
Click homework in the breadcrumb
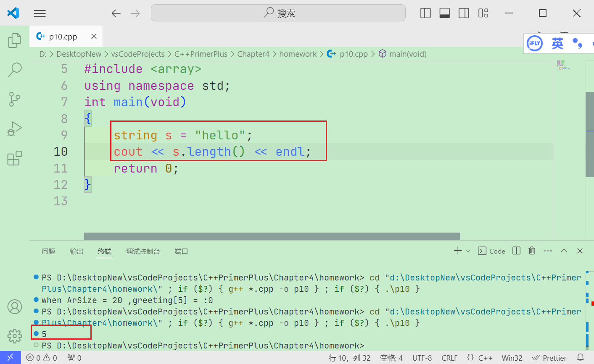point(298,54)
